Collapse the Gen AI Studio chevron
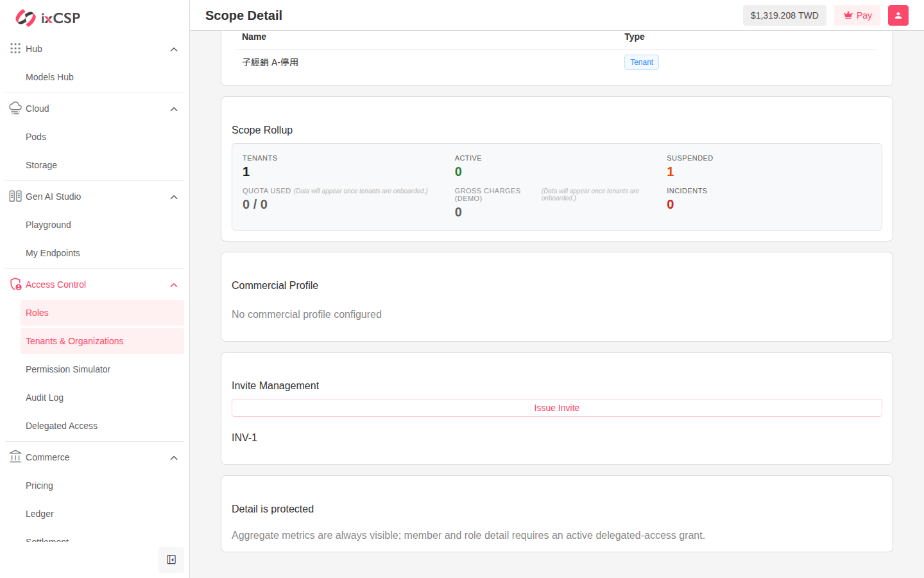Viewport: 924px width, 578px height. [x=174, y=197]
